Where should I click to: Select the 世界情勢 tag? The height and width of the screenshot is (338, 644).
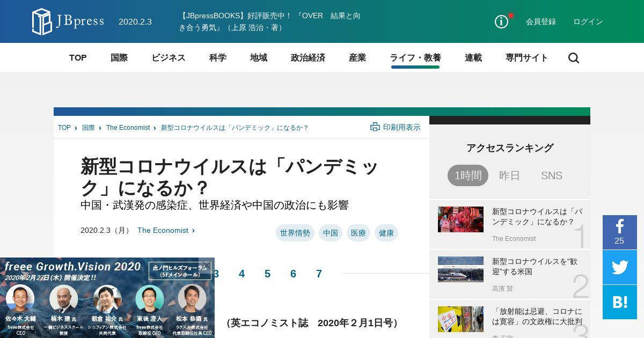tap(295, 233)
